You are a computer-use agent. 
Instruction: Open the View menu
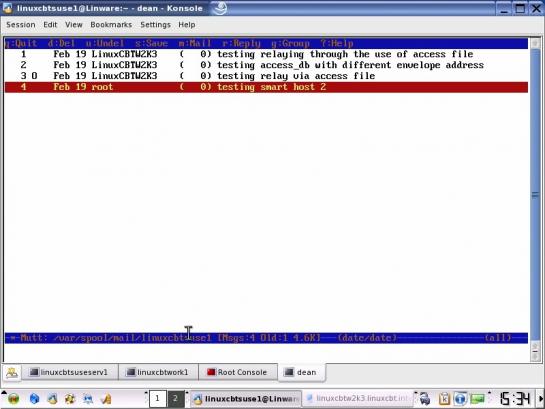click(74, 25)
